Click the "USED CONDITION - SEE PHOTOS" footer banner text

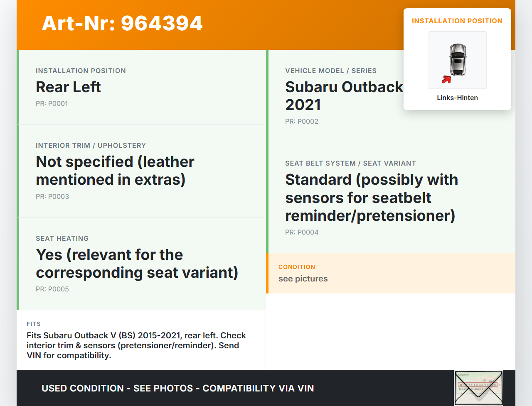pyautogui.click(x=178, y=388)
